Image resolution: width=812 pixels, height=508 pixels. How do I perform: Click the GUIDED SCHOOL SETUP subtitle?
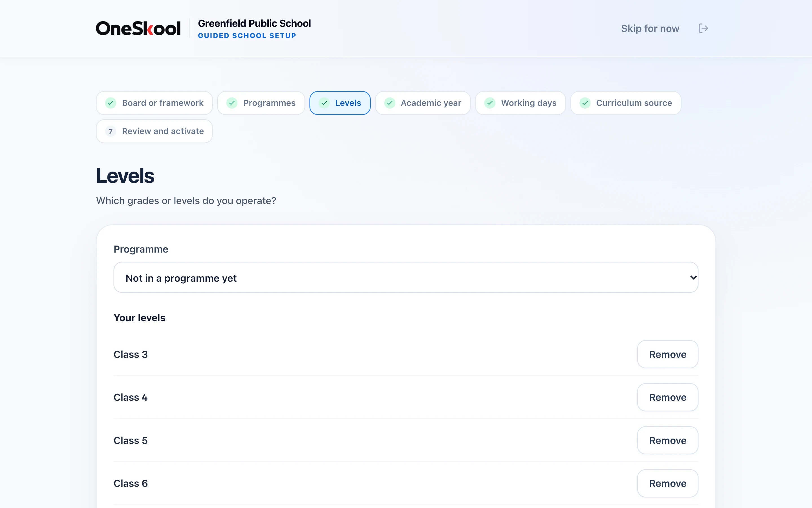click(x=247, y=36)
